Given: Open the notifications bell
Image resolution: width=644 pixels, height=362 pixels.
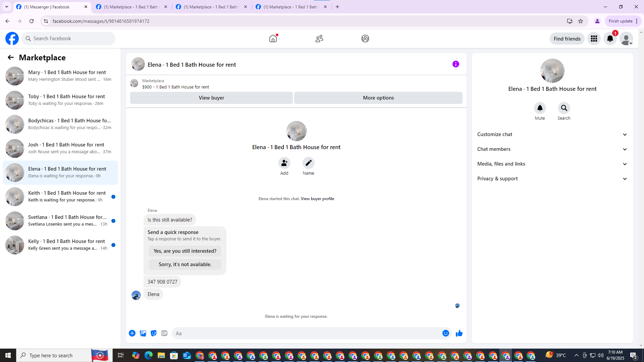Looking at the screenshot, I should [610, 39].
